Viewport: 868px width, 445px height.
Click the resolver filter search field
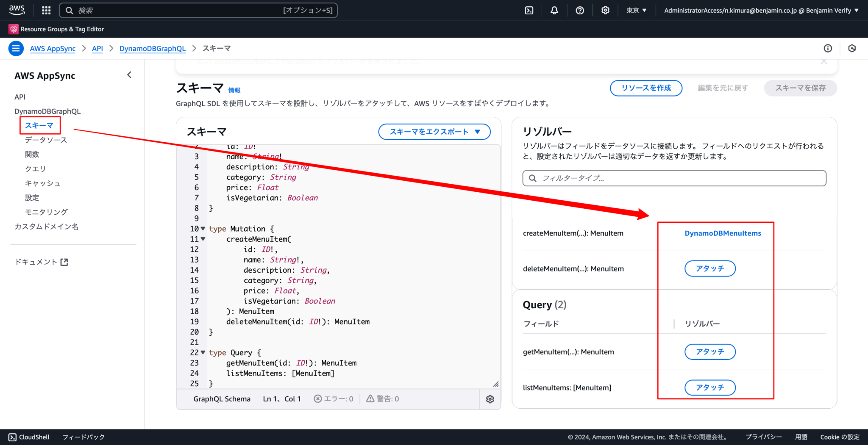click(674, 178)
